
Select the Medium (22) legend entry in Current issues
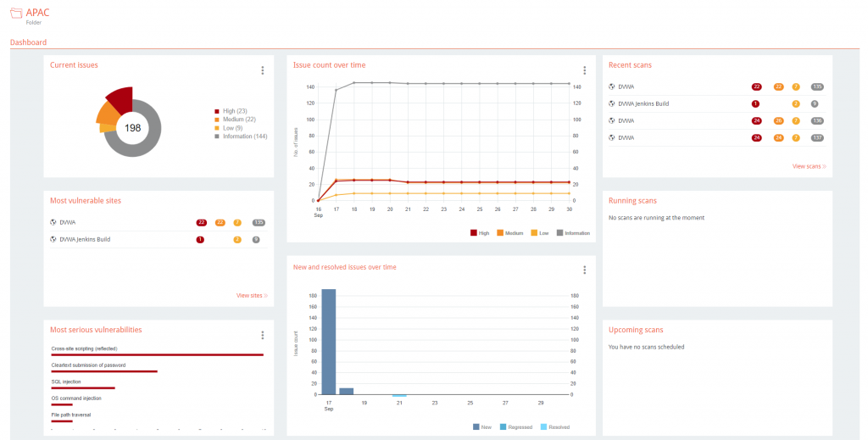coord(240,119)
